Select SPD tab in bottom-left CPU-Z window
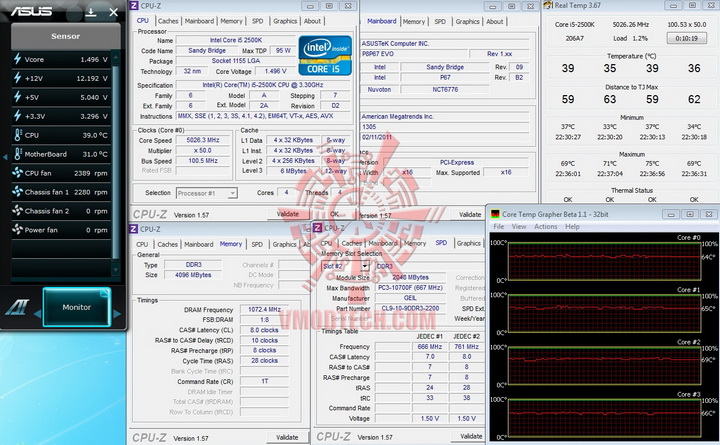 point(257,244)
